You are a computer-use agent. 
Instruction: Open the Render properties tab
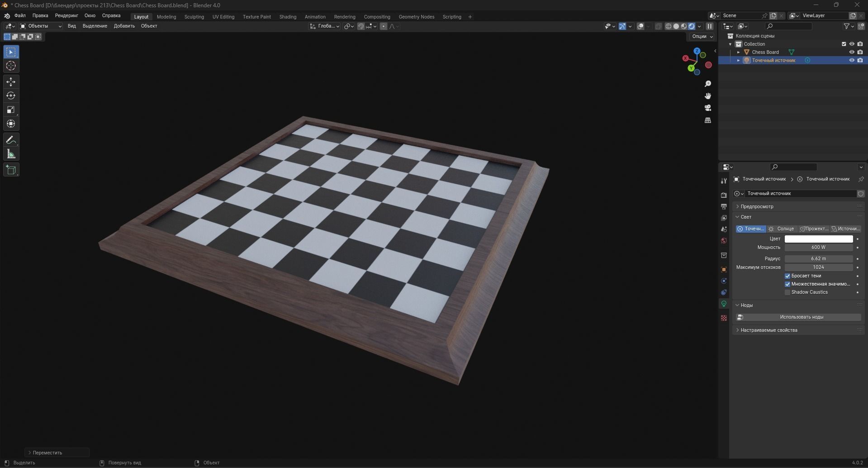pyautogui.click(x=724, y=195)
